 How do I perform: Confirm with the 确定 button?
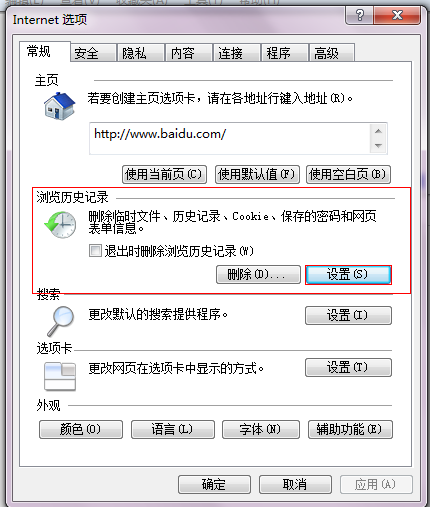pyautogui.click(x=214, y=484)
